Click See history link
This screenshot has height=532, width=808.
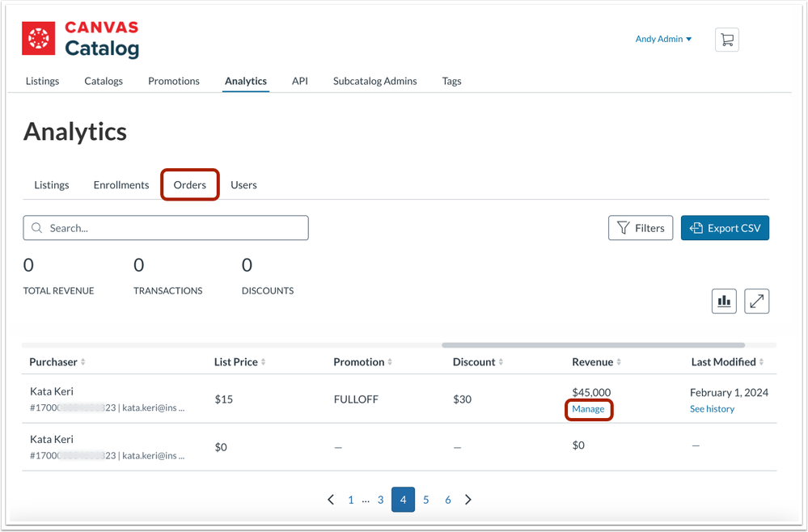click(712, 409)
